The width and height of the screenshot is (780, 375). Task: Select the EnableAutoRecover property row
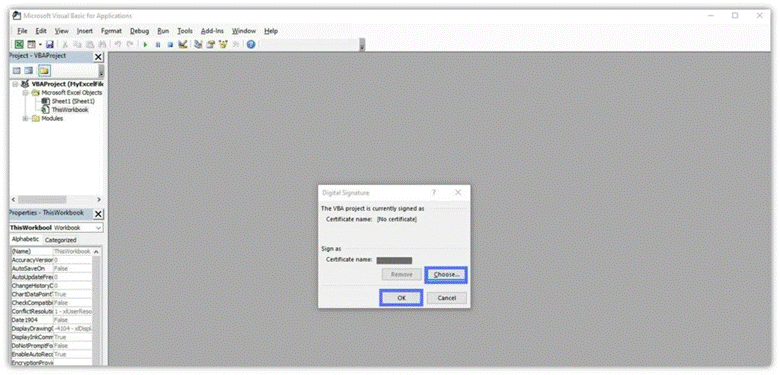coord(51,354)
